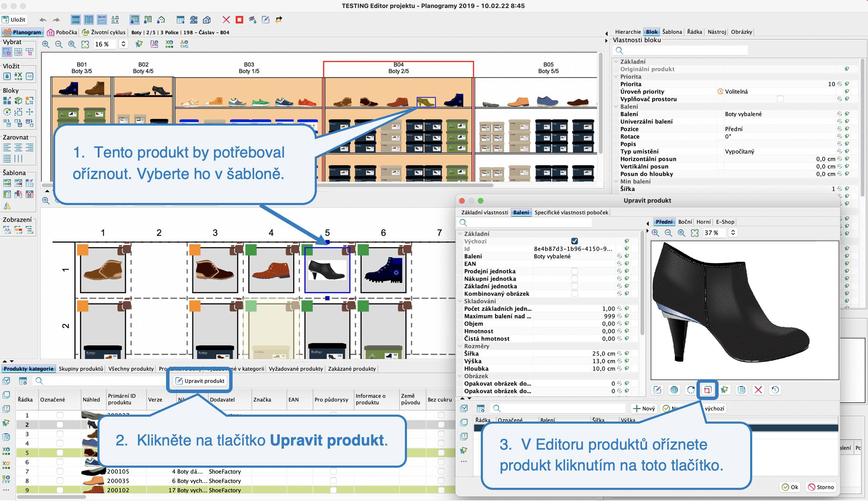Open the 37 % zoom stepper in product preview
This screenshot has height=501, width=868.
coord(732,232)
